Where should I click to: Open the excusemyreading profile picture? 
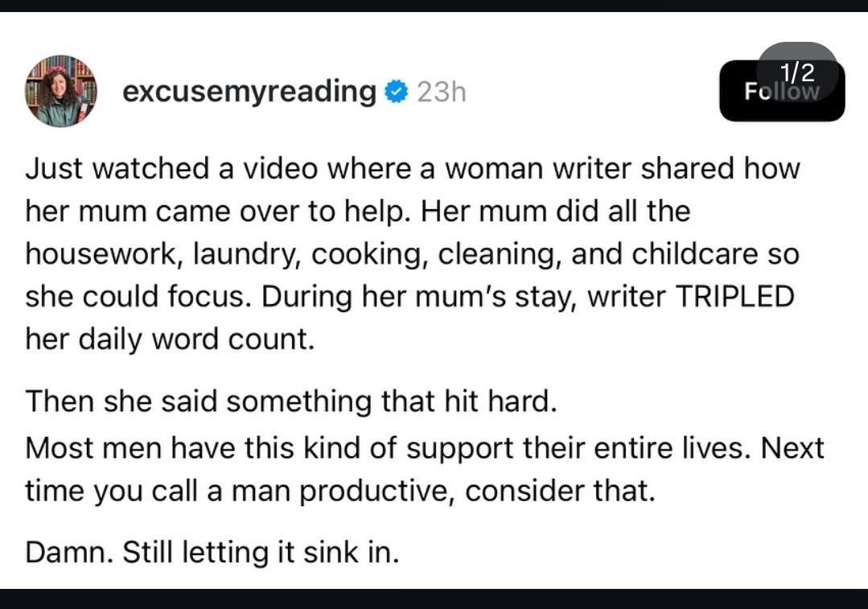61,91
